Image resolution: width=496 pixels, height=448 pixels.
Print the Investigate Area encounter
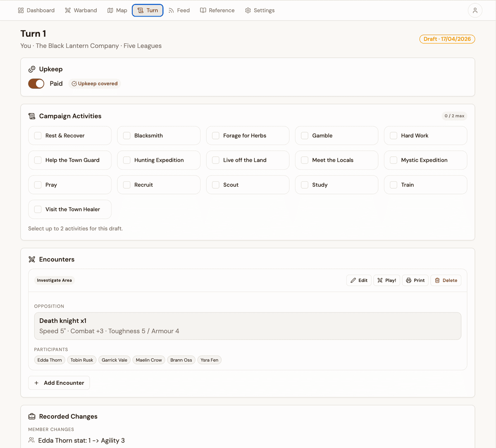click(415, 280)
